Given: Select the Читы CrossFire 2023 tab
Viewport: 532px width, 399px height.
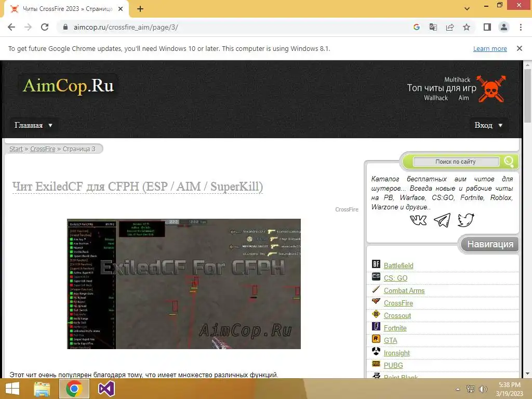Looking at the screenshot, I should pyautogui.click(x=66, y=9).
